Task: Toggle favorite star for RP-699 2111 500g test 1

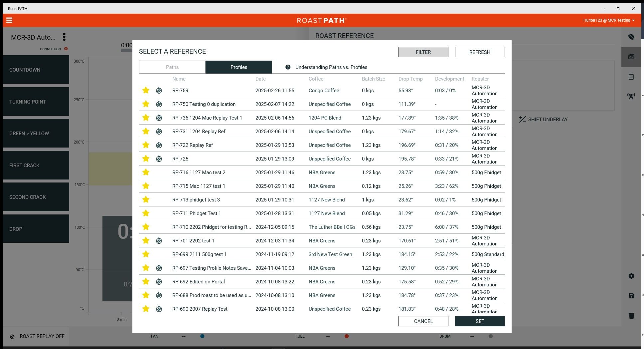Action: 146,254
